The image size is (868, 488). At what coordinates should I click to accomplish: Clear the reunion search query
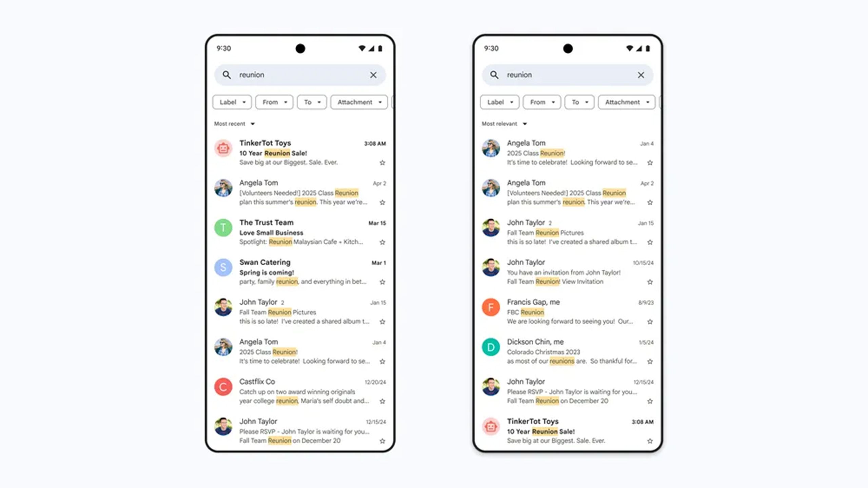pyautogui.click(x=373, y=75)
